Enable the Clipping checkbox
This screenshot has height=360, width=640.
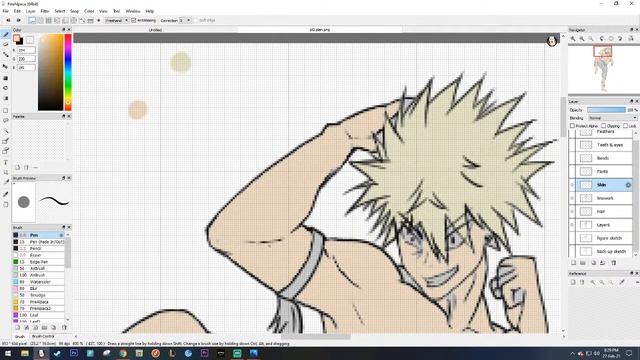pos(604,126)
